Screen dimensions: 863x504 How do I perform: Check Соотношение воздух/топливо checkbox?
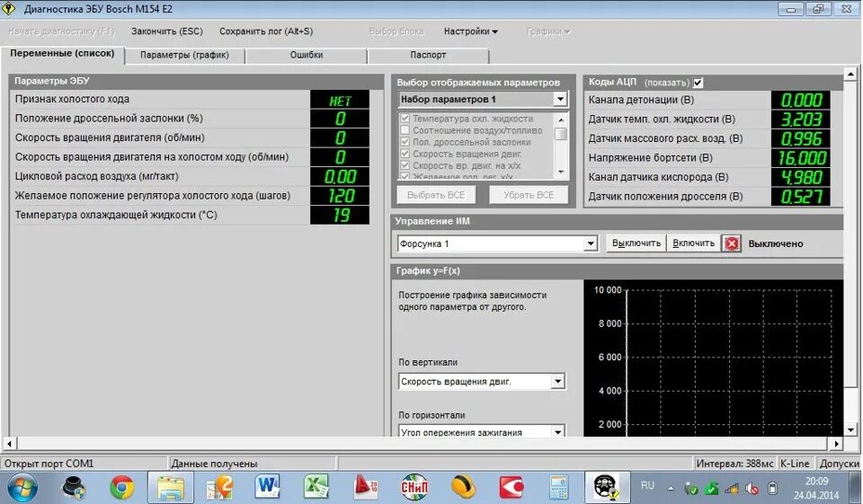coord(405,130)
